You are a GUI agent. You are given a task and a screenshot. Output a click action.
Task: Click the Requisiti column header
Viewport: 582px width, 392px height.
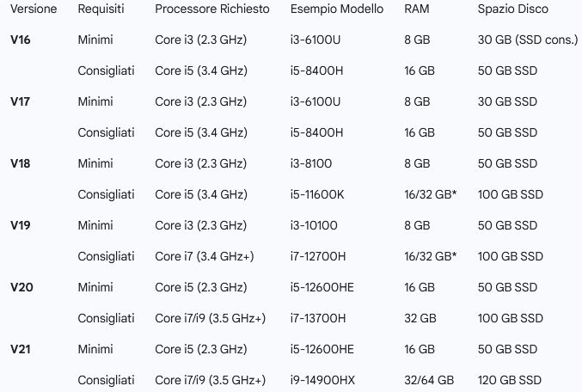coord(101,9)
